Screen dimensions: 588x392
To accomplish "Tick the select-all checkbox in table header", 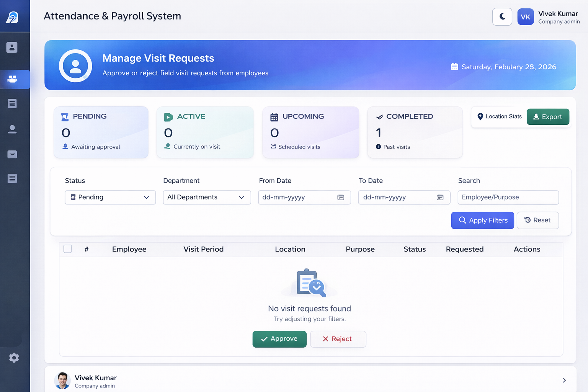I will tap(68, 249).
